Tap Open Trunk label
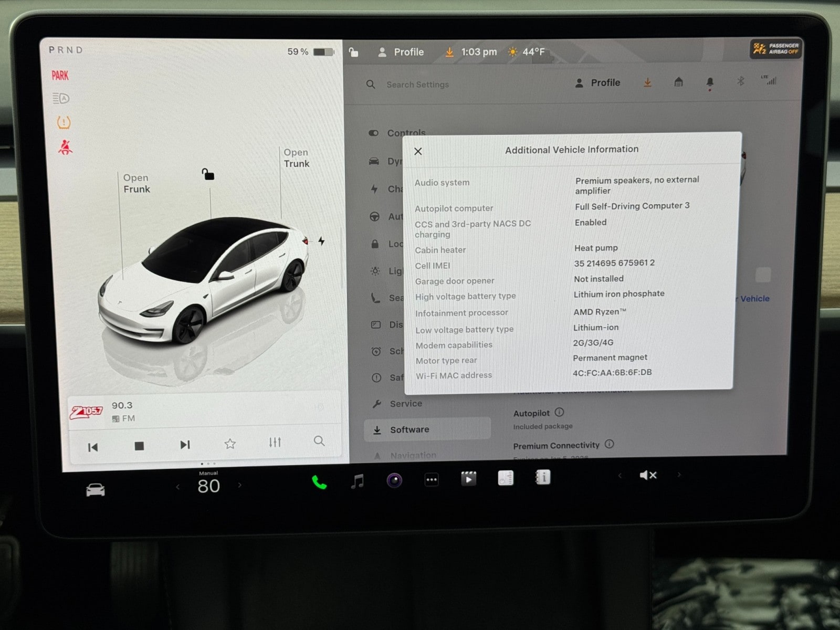Screen dimensions: 840x630 (297, 158)
